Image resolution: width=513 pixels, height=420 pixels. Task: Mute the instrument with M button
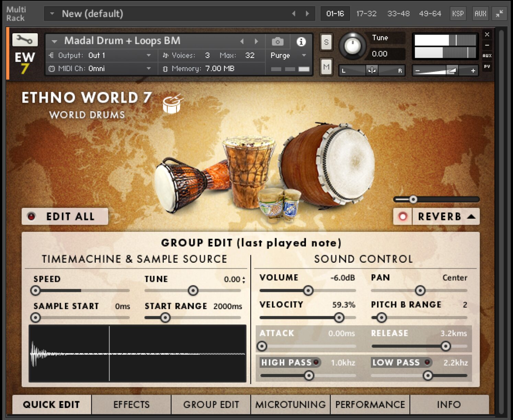pos(326,67)
